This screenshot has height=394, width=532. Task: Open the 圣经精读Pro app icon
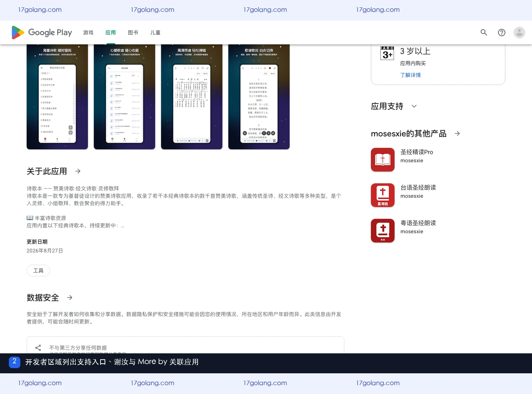click(x=383, y=160)
